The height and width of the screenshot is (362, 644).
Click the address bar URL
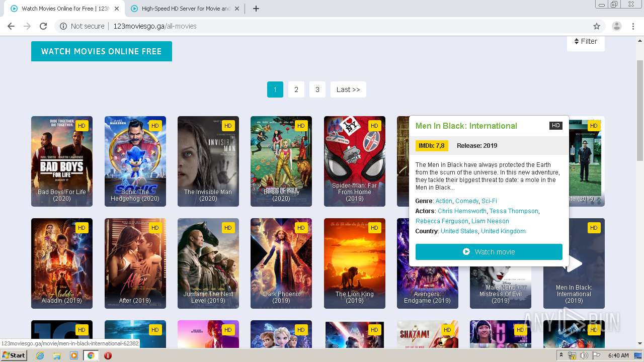155,26
